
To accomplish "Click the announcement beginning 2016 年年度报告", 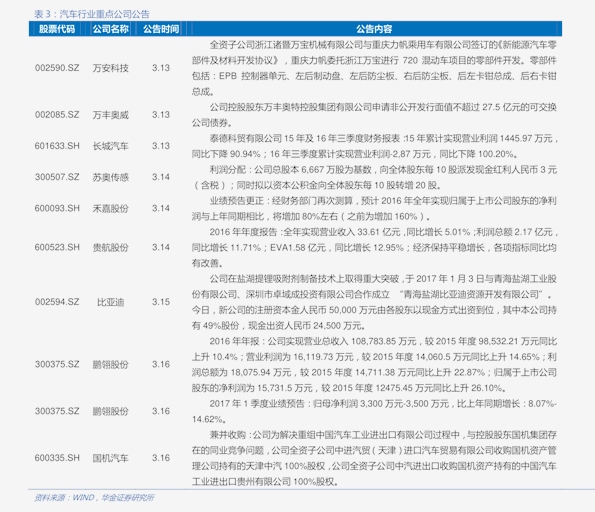I will point(374,247).
